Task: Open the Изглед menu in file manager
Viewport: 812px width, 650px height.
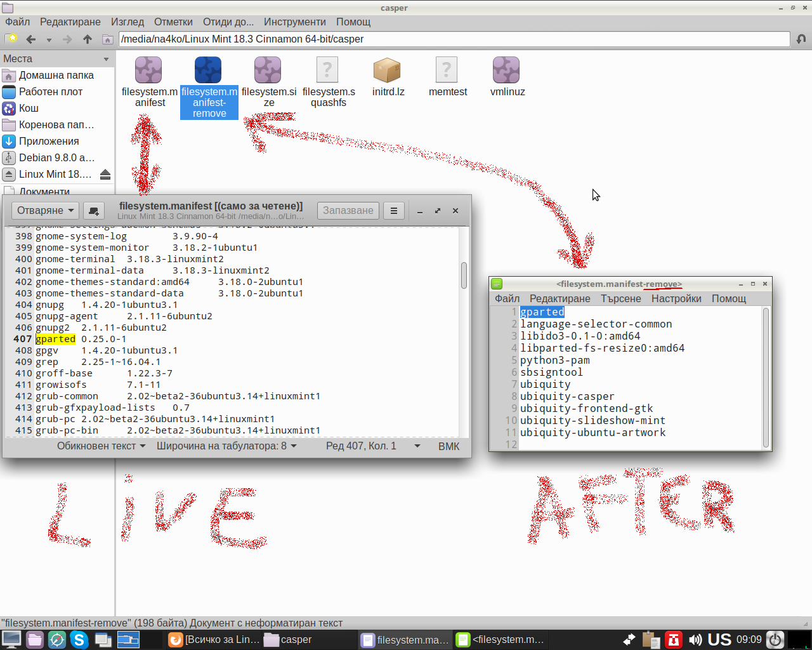Action: coord(128,22)
